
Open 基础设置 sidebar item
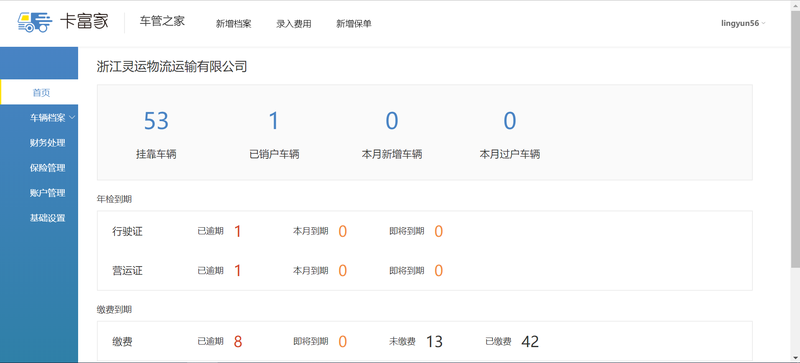tap(47, 218)
